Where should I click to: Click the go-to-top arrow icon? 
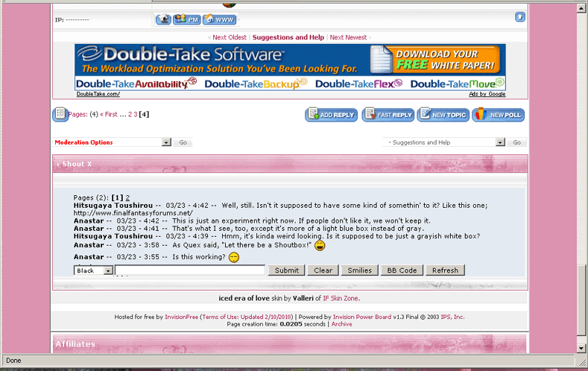point(520,17)
